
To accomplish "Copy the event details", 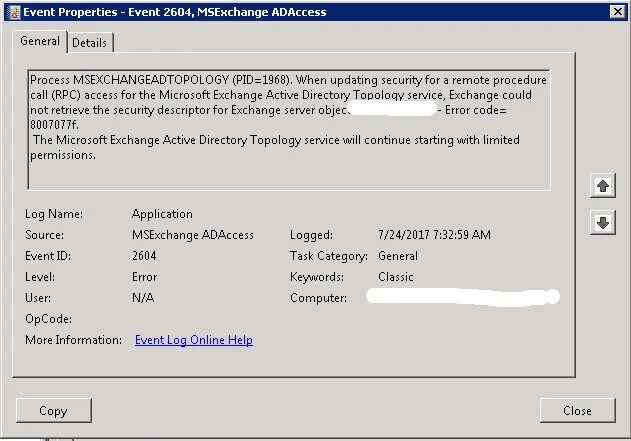I will (x=54, y=411).
